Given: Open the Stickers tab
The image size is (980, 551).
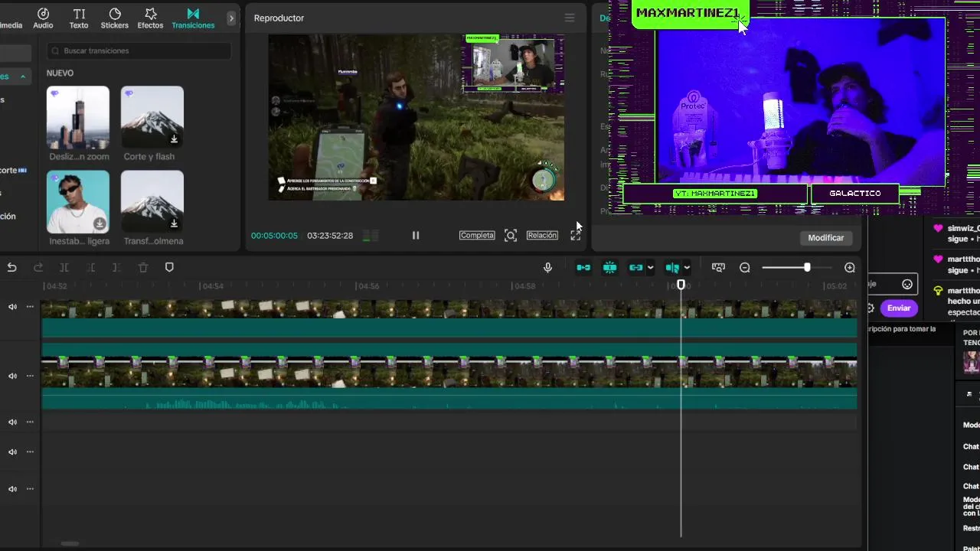Looking at the screenshot, I should pos(115,18).
